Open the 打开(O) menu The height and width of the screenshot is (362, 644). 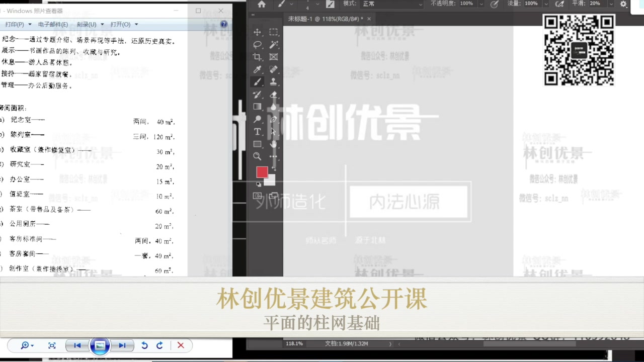point(124,24)
